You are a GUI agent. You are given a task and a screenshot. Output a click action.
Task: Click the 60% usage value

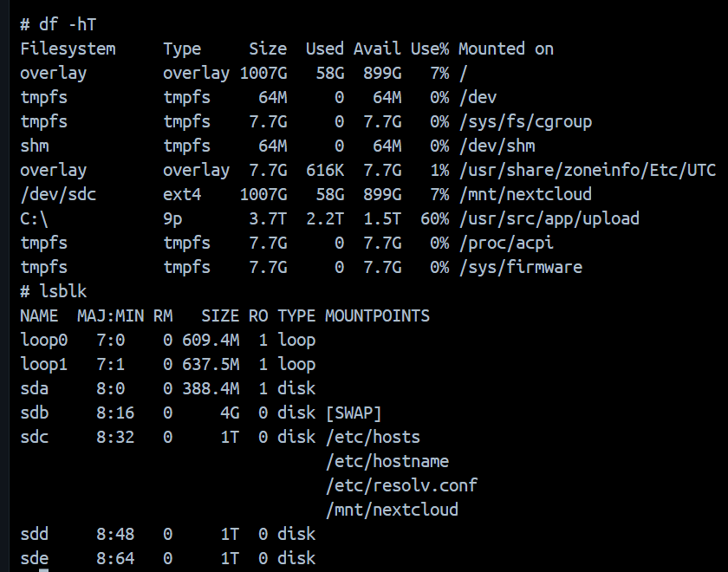pos(435,218)
